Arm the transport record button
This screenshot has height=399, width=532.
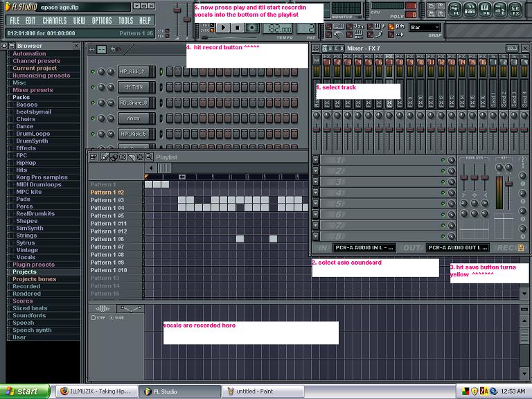pyautogui.click(x=251, y=28)
